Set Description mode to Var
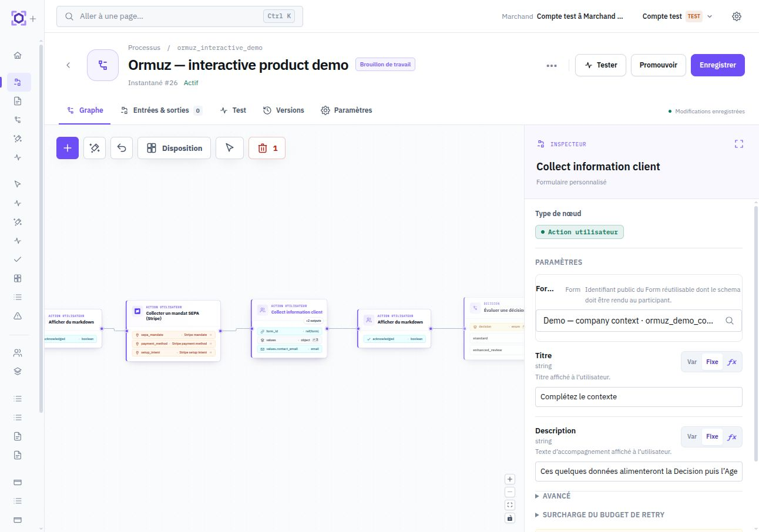Viewport: 759px width, 532px height. 692,437
